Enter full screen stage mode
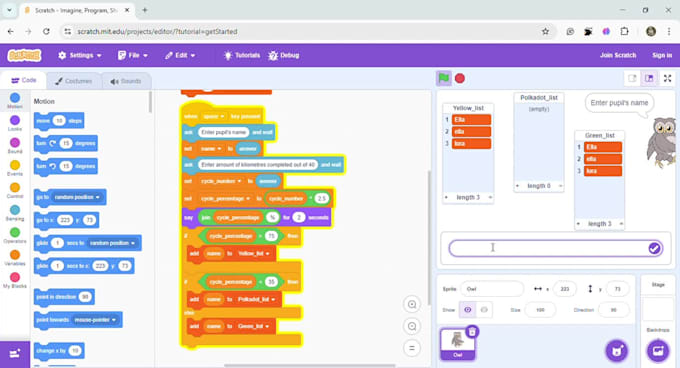The width and height of the screenshot is (680, 368). point(667,78)
